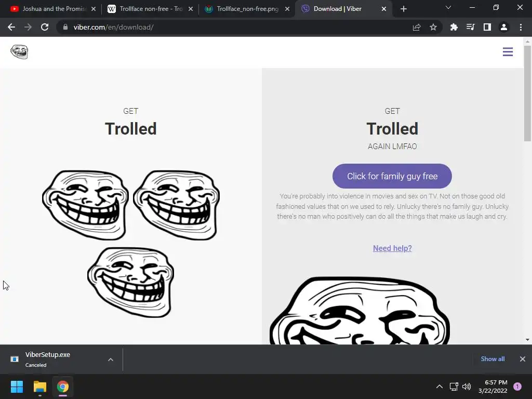
Task: Click the top-left trollface image
Action: tap(85, 205)
